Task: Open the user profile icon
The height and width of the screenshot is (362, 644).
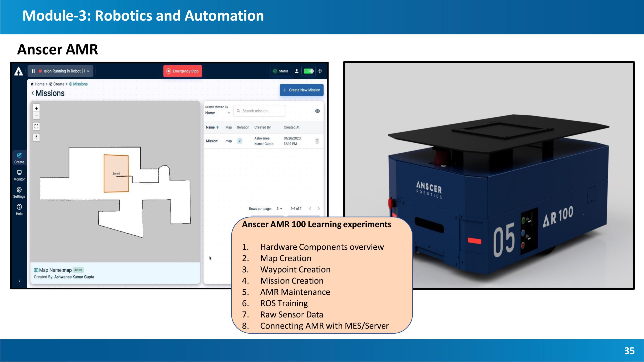Action: 297,71
